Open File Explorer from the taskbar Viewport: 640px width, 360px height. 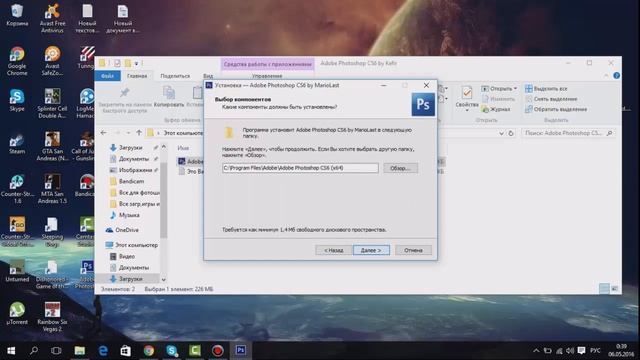tap(80, 351)
